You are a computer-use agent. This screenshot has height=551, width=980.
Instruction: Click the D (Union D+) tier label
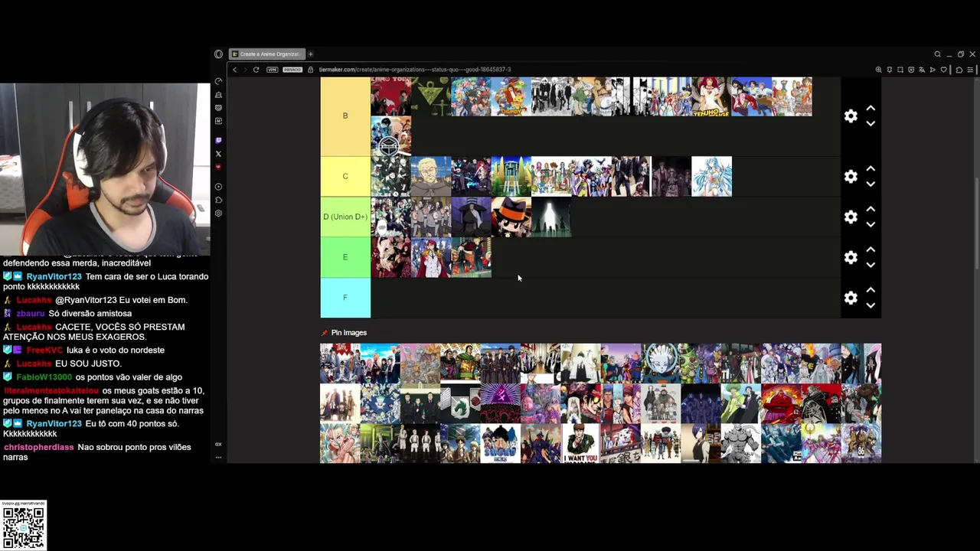[x=345, y=217]
